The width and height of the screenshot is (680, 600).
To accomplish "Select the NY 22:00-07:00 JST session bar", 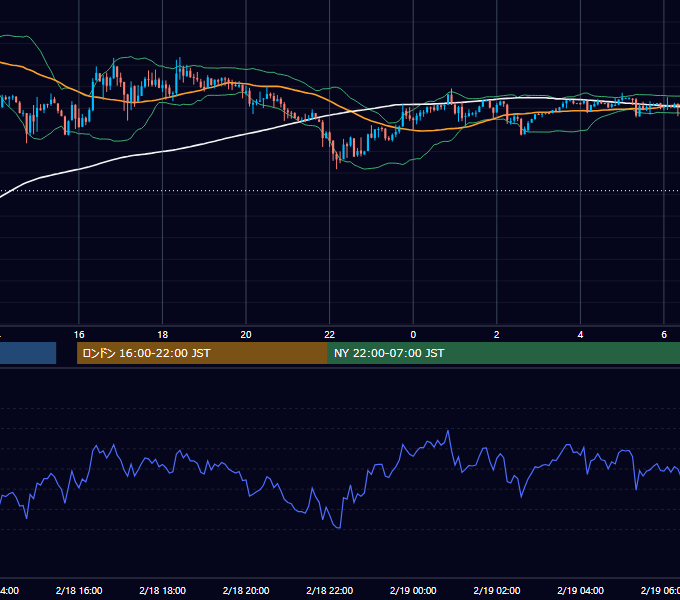I will pos(503,353).
